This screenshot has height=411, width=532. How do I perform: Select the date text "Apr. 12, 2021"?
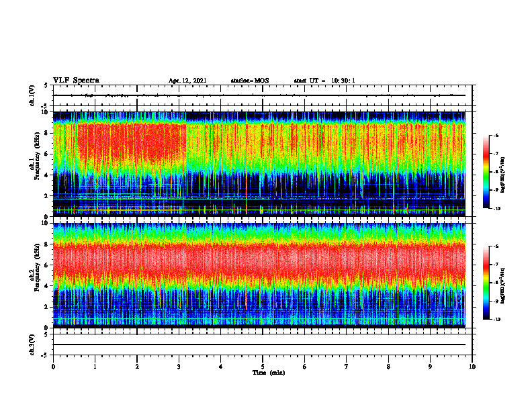pyautogui.click(x=187, y=81)
